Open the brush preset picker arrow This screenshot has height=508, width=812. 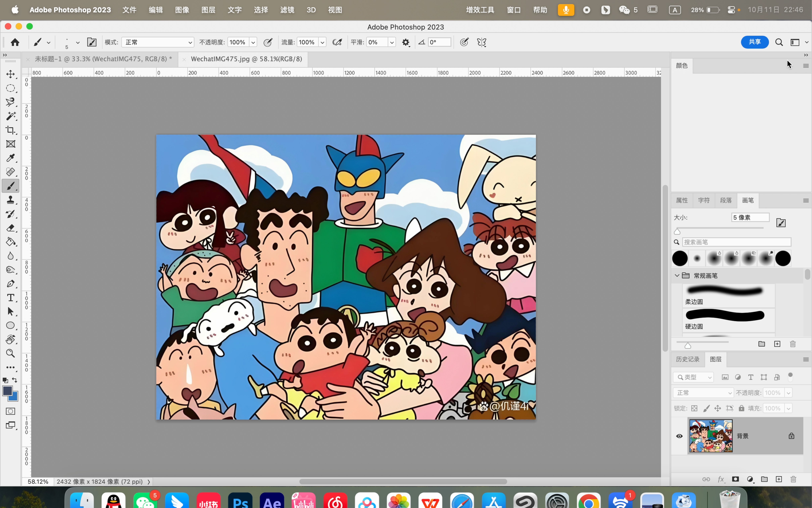(x=78, y=42)
